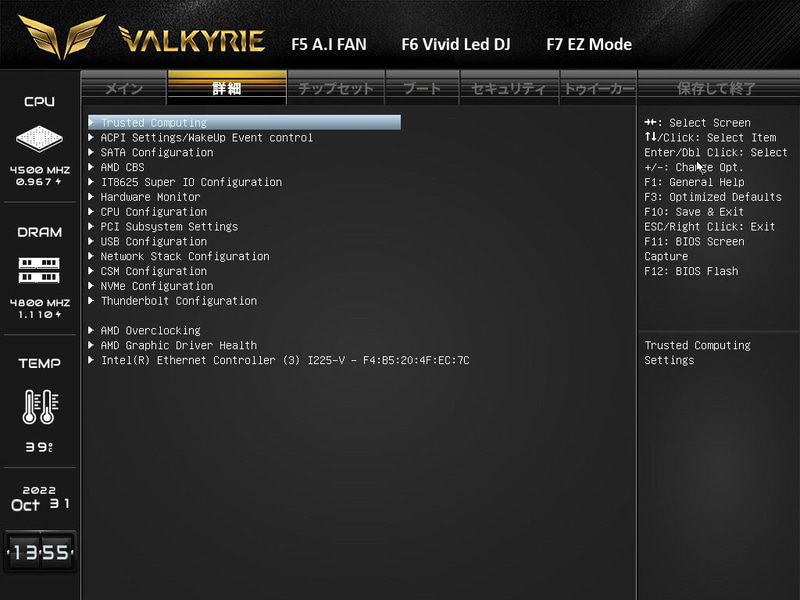Open Trusted Computing submenu
800x600 pixels.
point(244,122)
